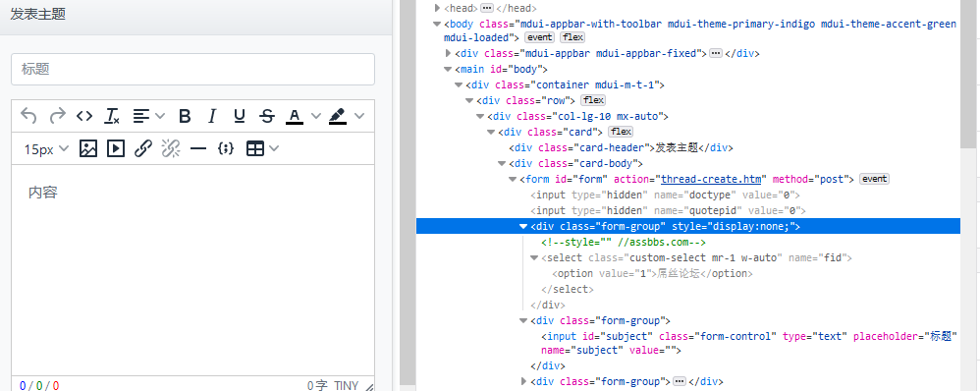The height and width of the screenshot is (391, 980).
Task: Expand the head element node
Action: [438, 8]
